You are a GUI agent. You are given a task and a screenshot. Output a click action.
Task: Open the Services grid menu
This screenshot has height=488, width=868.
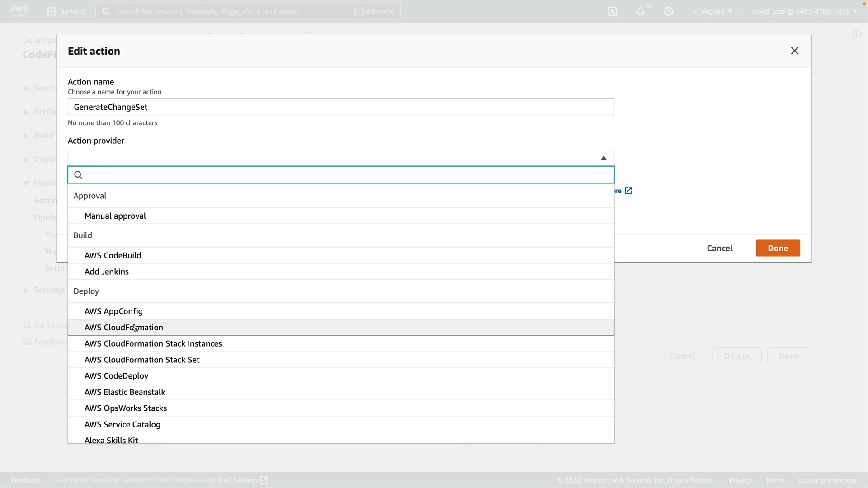pos(52,11)
